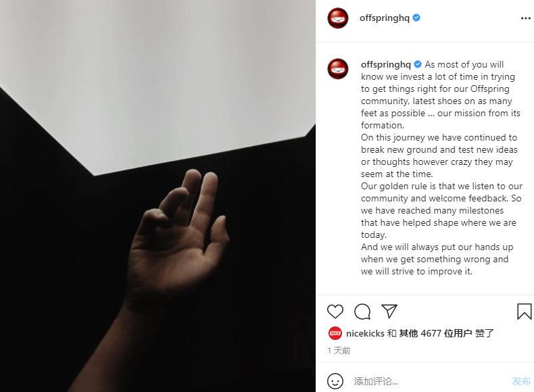Focus the 添加评论 comment input field
Screen dimensions: 534x392
pyautogui.click(x=429, y=381)
